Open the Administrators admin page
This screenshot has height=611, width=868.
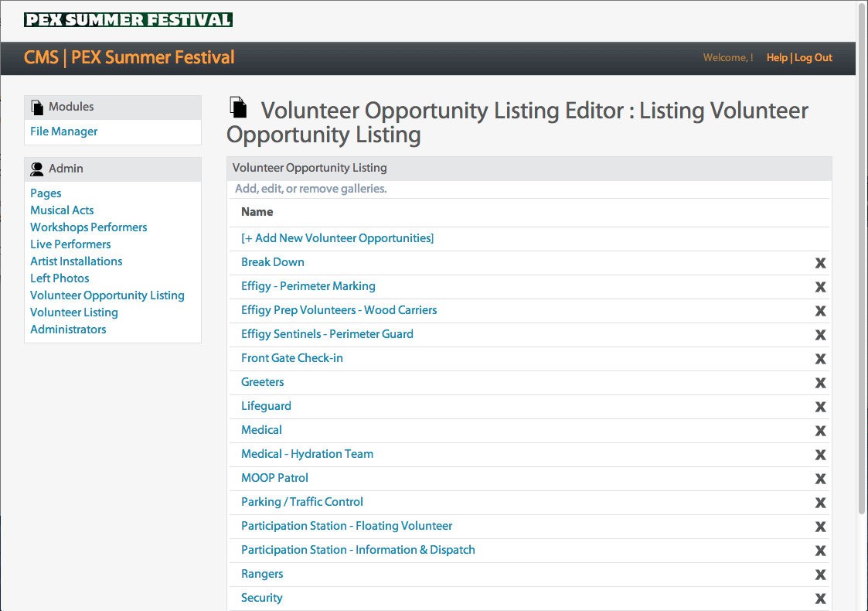pyautogui.click(x=68, y=329)
